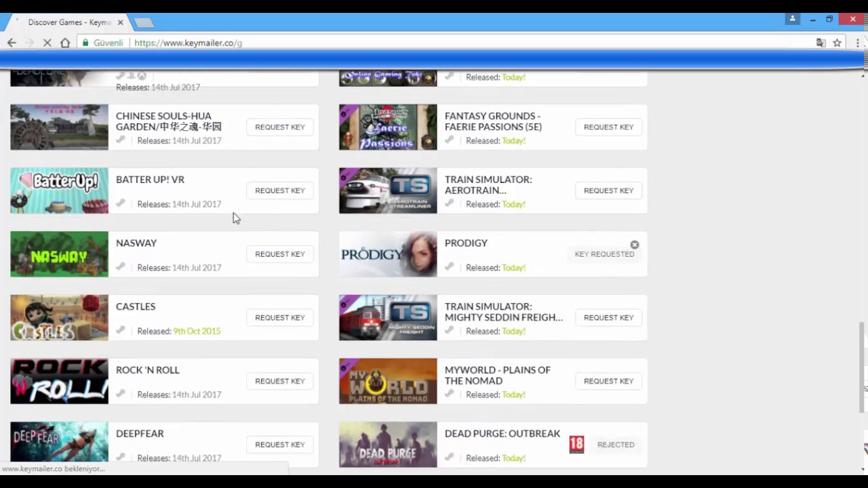
Task: Focus the keymailer.co address bar
Action: (x=441, y=43)
